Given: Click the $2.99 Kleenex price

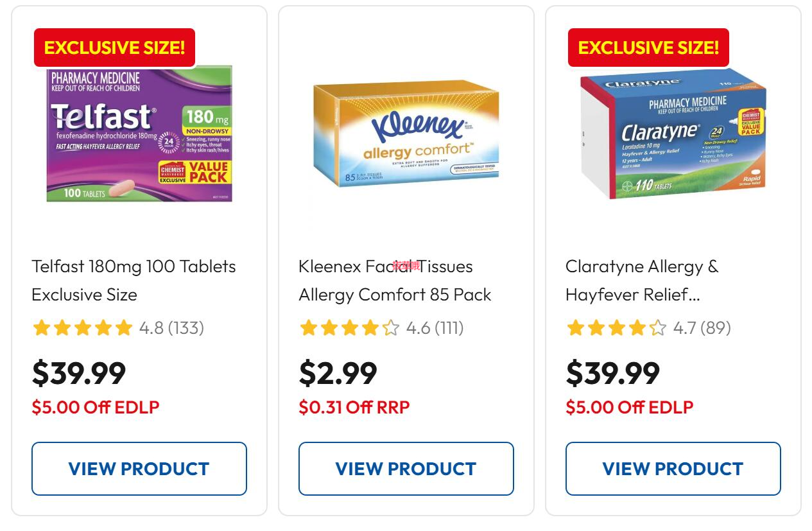Looking at the screenshot, I should (x=338, y=373).
